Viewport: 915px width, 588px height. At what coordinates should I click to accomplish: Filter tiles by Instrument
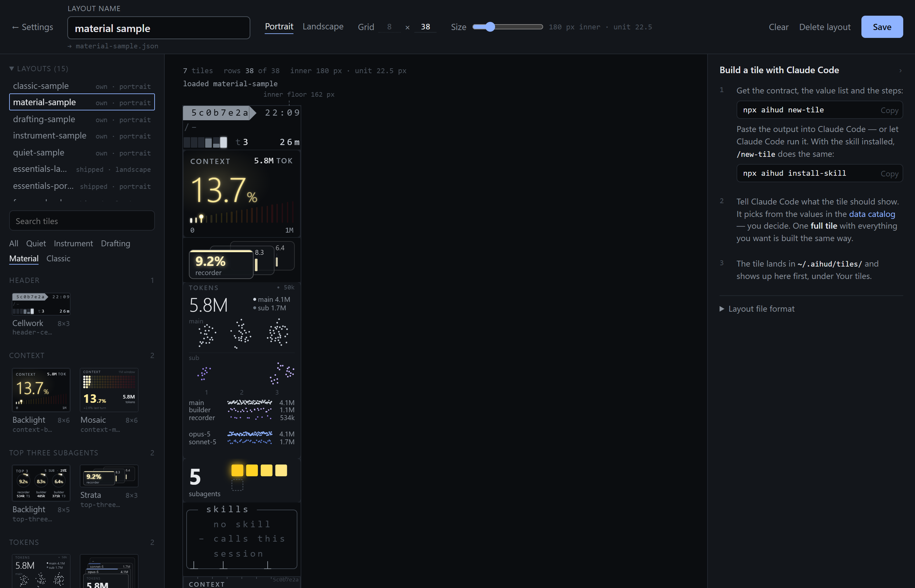pos(73,244)
